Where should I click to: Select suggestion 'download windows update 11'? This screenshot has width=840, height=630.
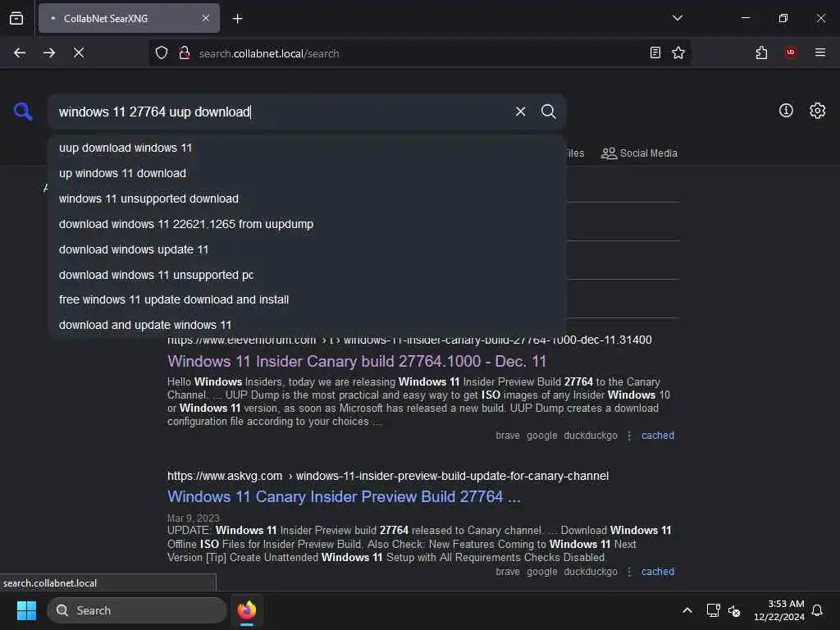point(307,249)
